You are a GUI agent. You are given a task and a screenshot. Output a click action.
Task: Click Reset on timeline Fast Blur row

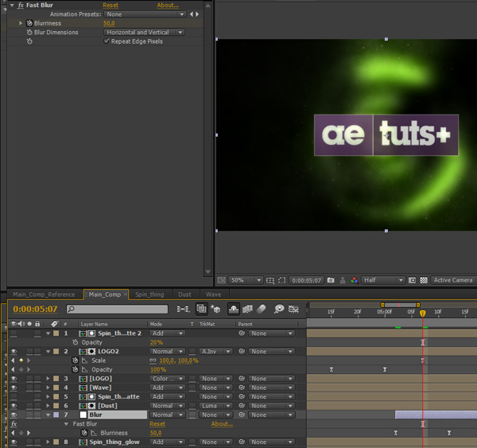[x=157, y=424]
